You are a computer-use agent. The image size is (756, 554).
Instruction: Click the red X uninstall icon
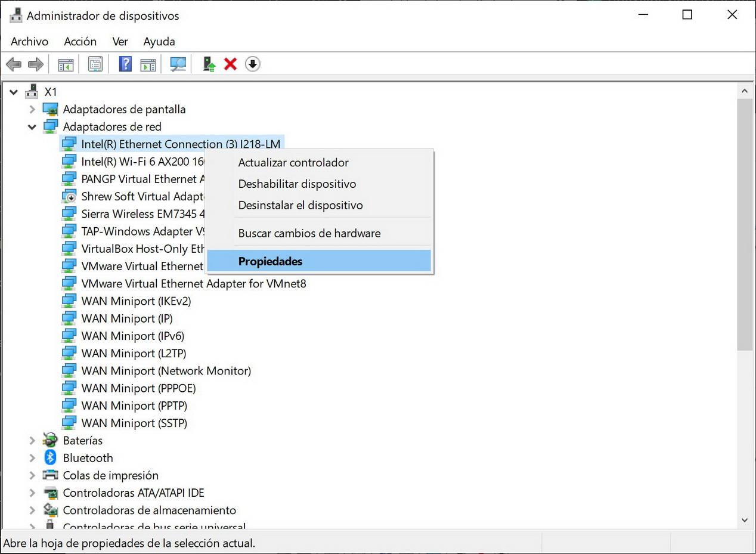click(230, 64)
